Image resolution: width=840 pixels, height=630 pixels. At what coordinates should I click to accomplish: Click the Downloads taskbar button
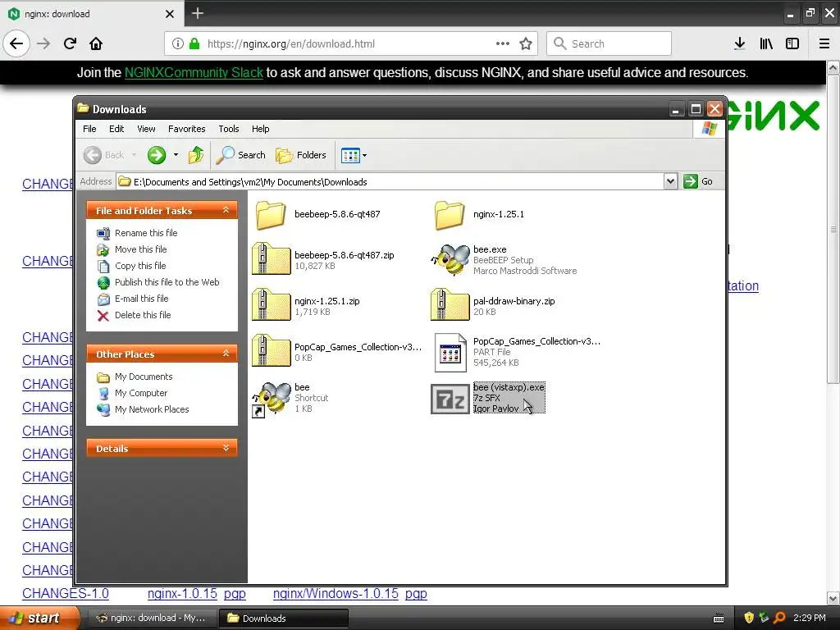tap(283, 619)
